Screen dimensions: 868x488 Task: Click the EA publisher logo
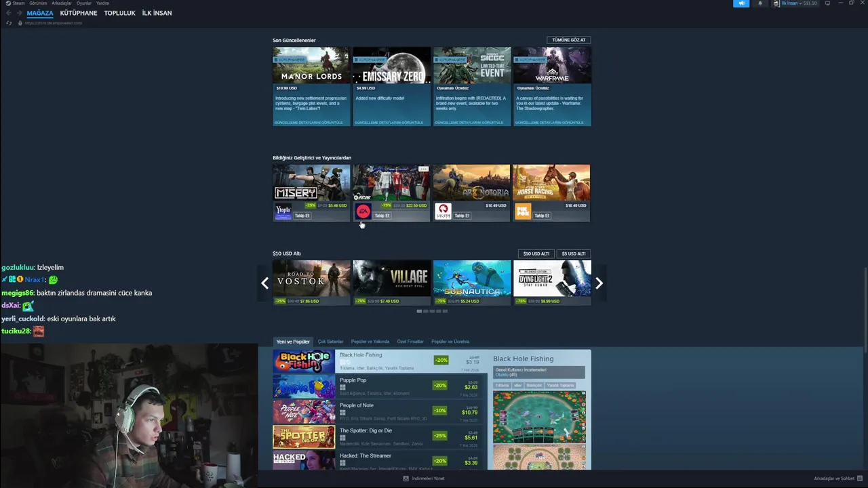[363, 212]
